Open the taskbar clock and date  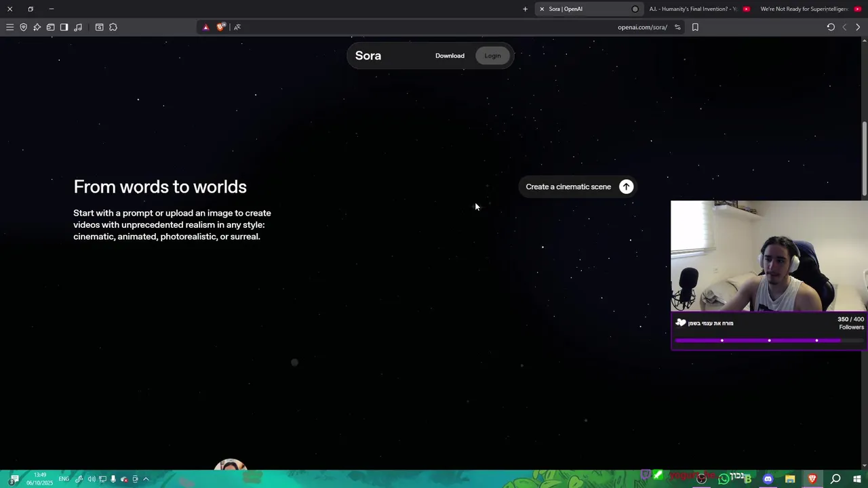point(40,479)
